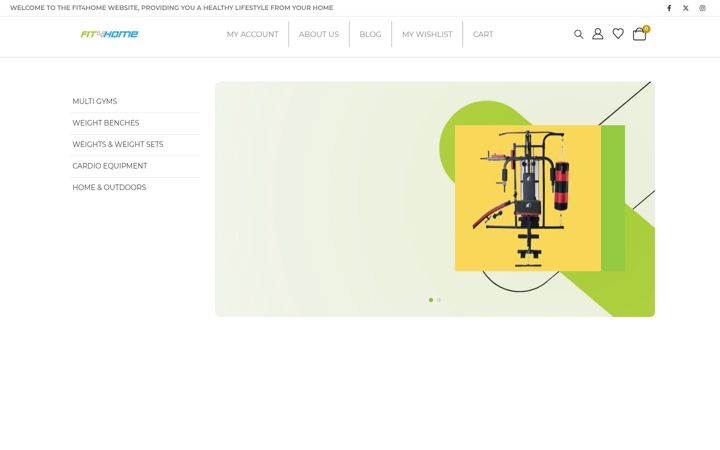Screen dimensions: 720x450
Task: Browse the Multi Gyms category
Action: pos(95,101)
